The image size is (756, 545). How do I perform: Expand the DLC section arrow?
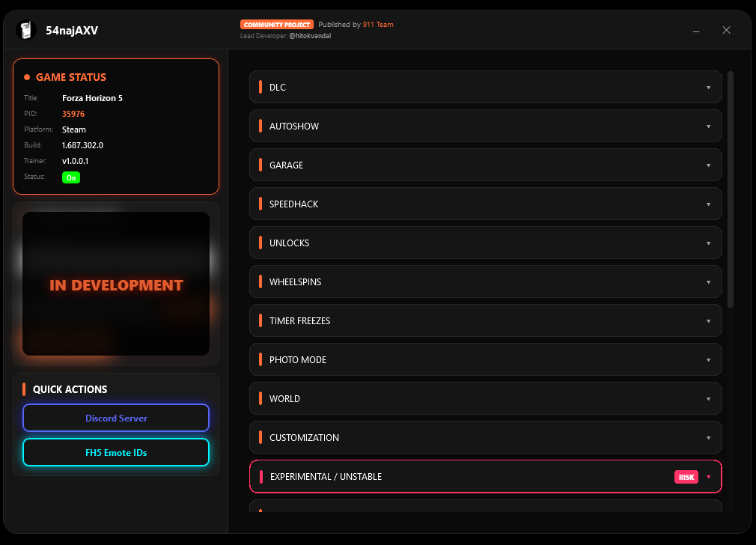point(708,88)
